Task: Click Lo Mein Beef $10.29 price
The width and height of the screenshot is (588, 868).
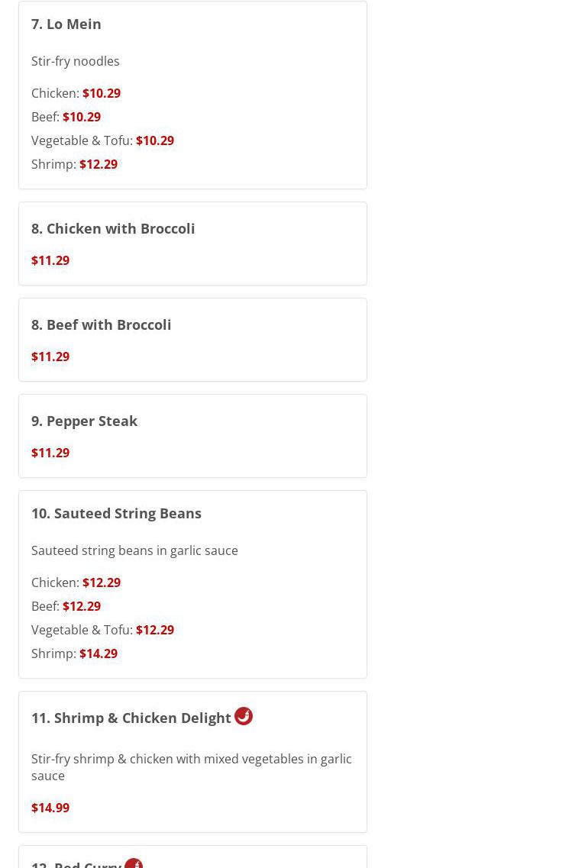Action: pos(81,117)
